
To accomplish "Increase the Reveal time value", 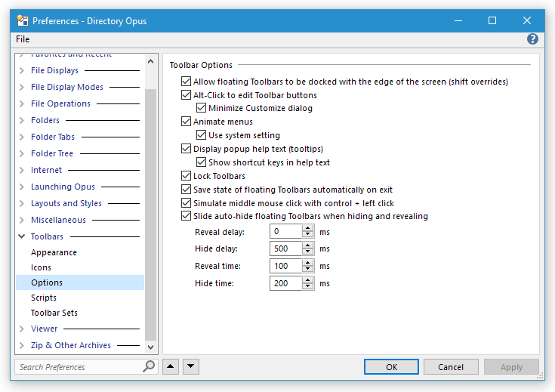I will (308, 262).
